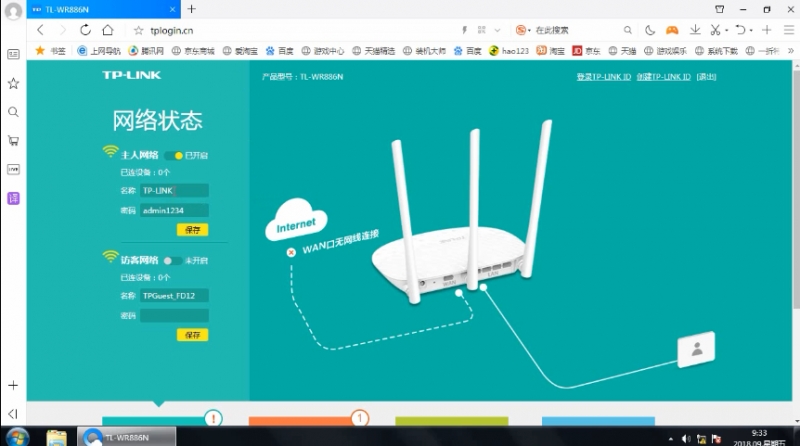Expand the undo closed-tab dropdown arrow
800x446 pixels.
pyautogui.click(x=751, y=31)
